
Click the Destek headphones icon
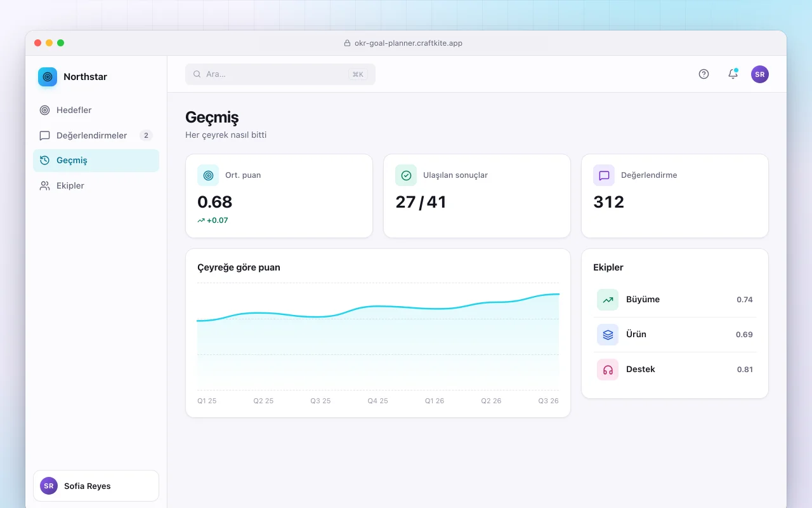click(608, 370)
